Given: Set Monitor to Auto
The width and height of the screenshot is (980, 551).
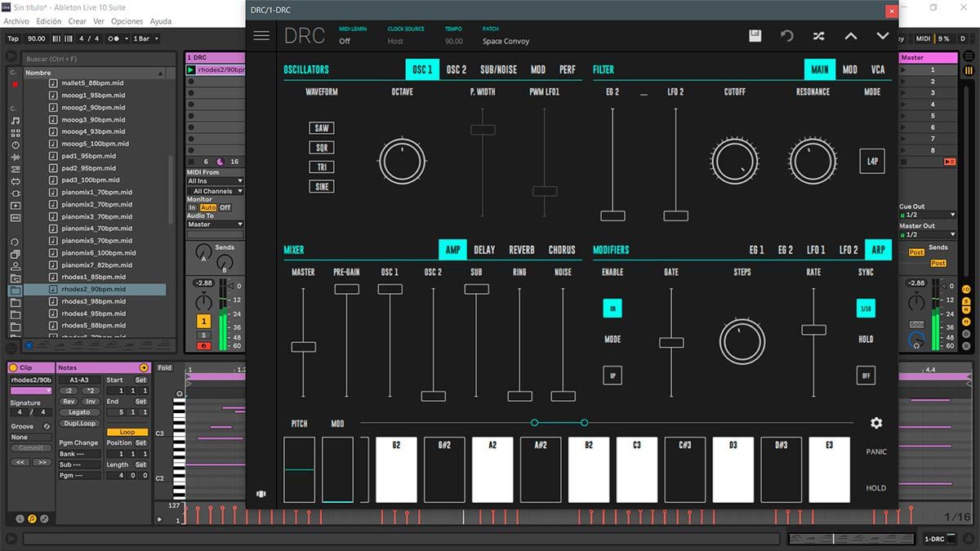Looking at the screenshot, I should 208,207.
